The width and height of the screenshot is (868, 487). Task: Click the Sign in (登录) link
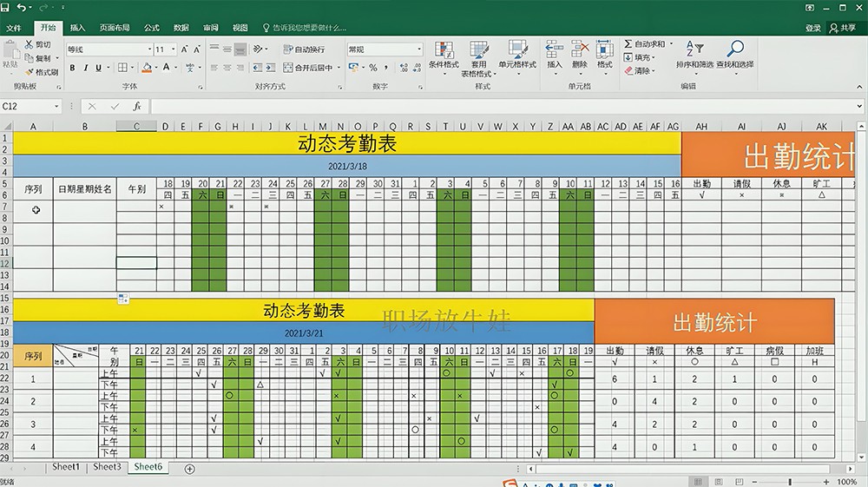tap(812, 28)
